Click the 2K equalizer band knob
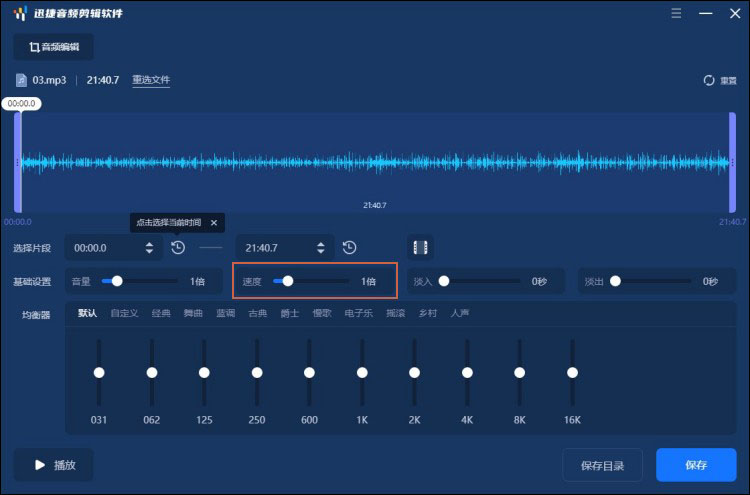 coord(415,373)
